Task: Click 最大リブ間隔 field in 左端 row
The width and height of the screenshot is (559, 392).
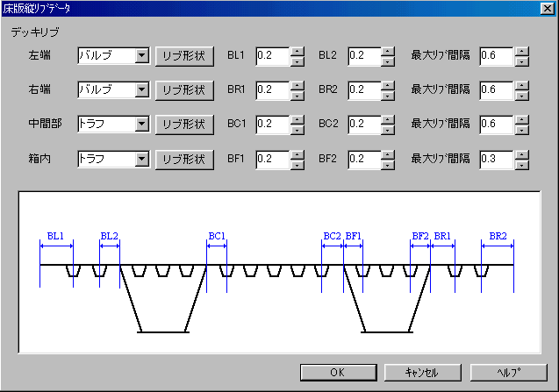Action: 497,56
